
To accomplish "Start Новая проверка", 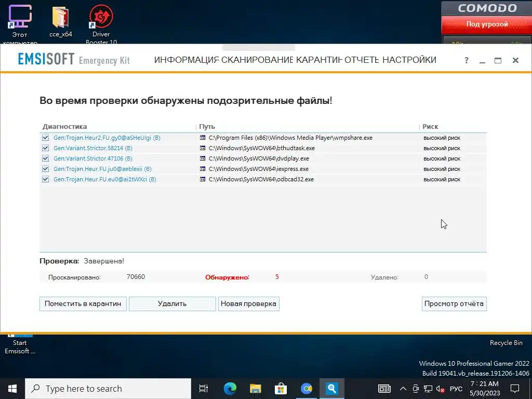I will pyautogui.click(x=249, y=303).
